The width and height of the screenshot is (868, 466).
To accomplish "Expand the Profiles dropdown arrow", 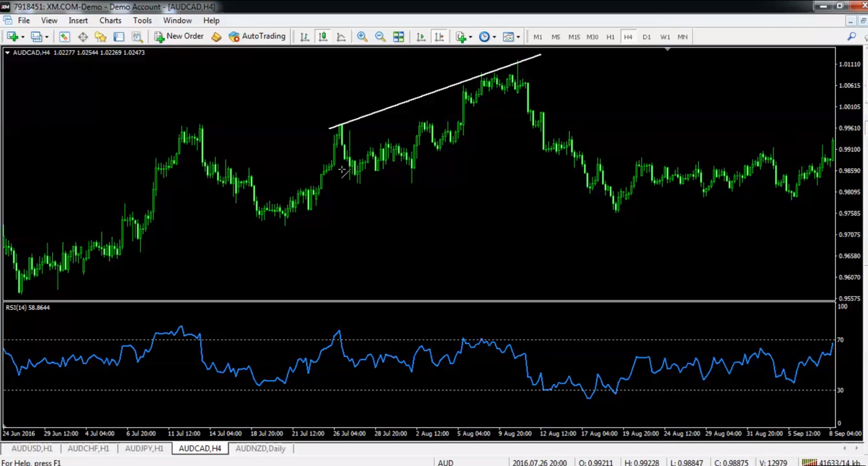I will tap(47, 37).
